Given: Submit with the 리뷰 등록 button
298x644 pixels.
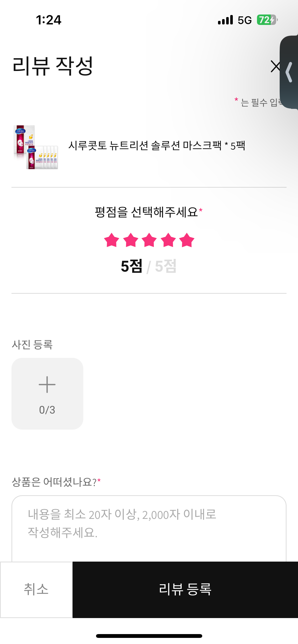Looking at the screenshot, I should click(185, 589).
